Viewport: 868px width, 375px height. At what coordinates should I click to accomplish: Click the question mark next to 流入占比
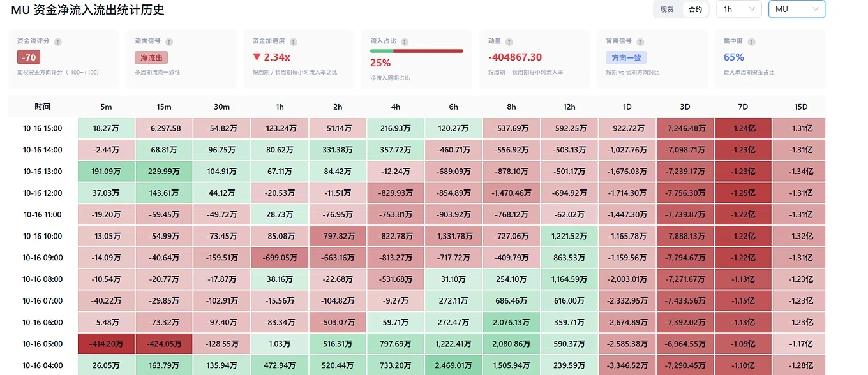[x=405, y=41]
